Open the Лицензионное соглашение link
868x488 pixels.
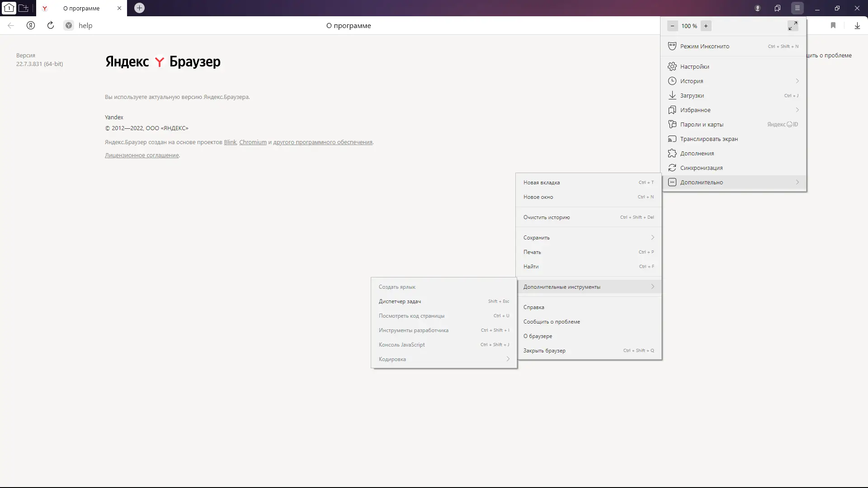[142, 155]
